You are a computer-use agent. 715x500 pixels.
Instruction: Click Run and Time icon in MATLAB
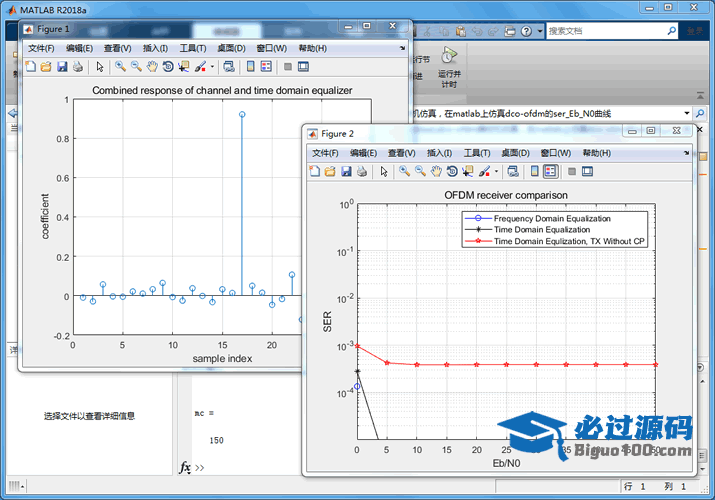pos(449,56)
